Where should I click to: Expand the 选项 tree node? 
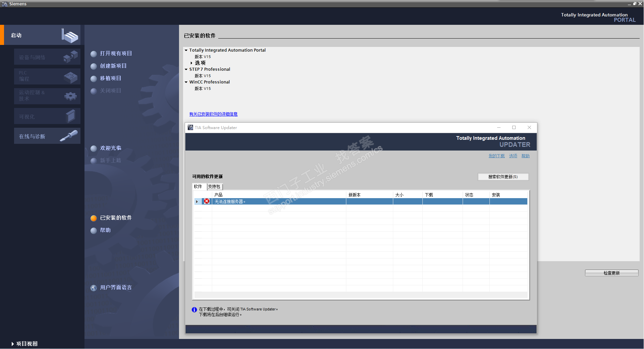[x=191, y=63]
